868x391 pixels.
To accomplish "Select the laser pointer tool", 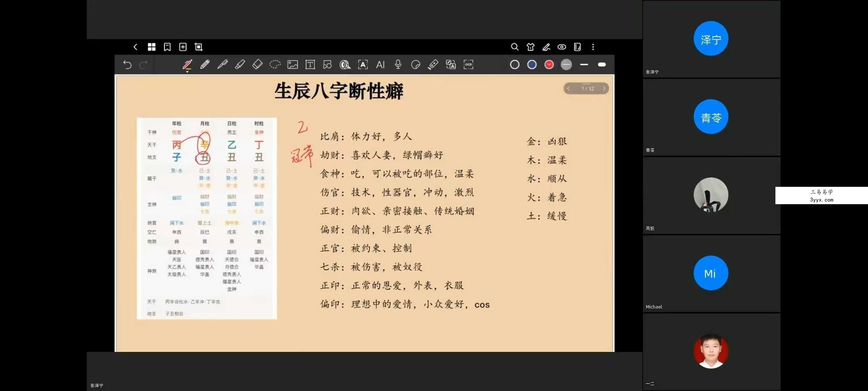I will [433, 64].
